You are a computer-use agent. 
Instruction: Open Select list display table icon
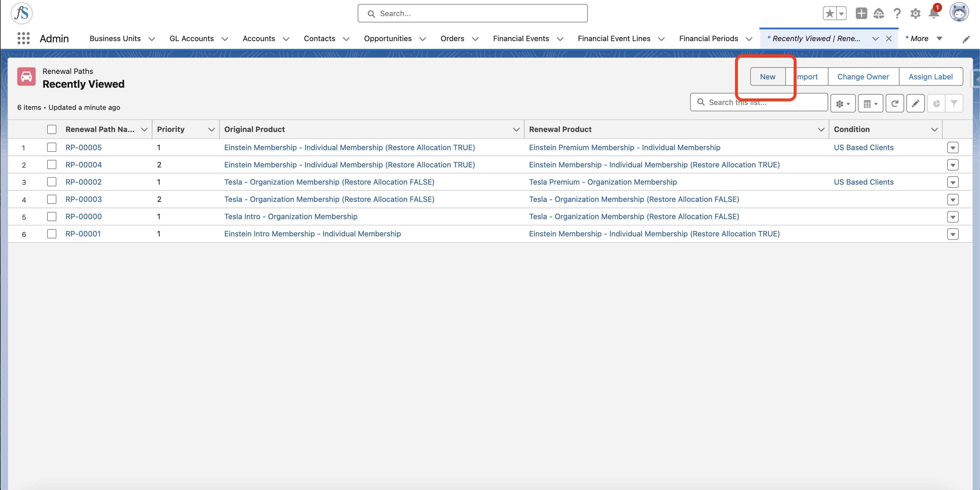870,104
